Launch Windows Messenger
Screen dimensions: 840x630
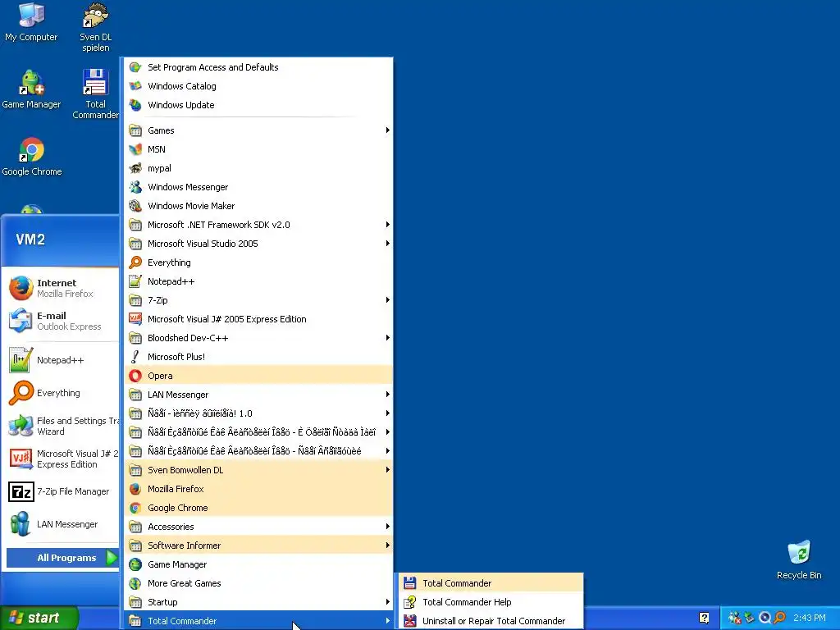(258, 187)
